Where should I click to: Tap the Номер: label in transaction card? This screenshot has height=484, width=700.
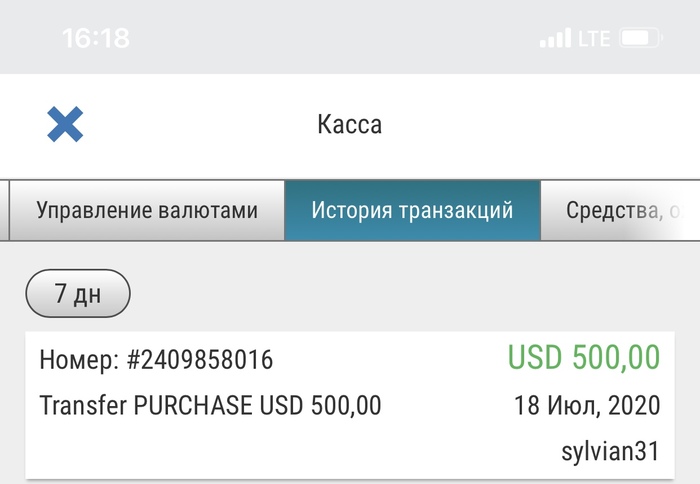pos(79,360)
